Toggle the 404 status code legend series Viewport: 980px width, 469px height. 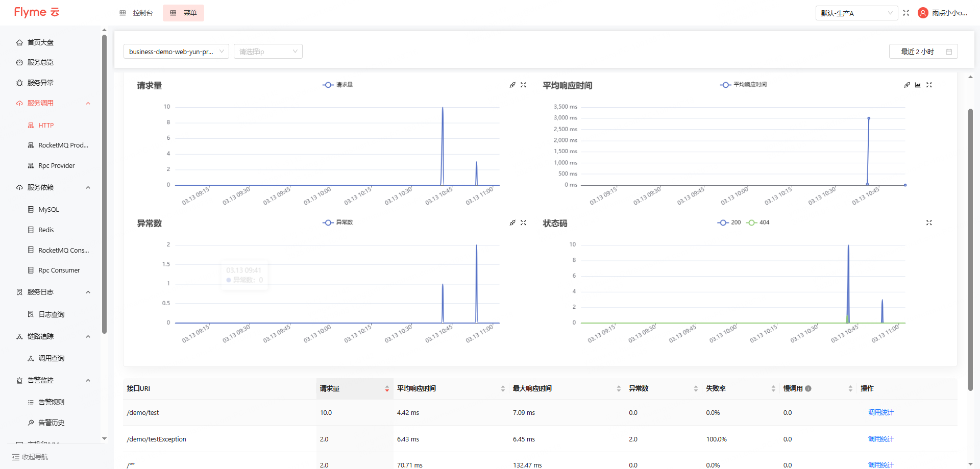click(x=758, y=223)
